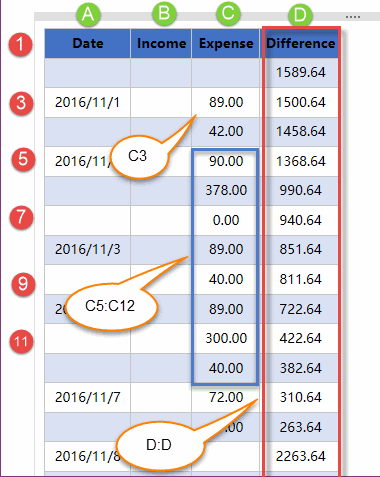Select the Income header cell
Viewport: 380px width, 477px height.
[x=161, y=44]
